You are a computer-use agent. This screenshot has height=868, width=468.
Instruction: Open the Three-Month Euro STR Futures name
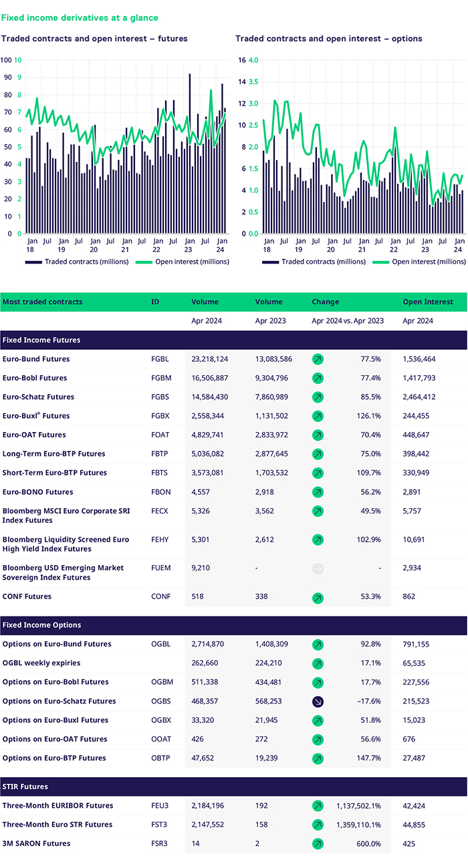[57, 825]
